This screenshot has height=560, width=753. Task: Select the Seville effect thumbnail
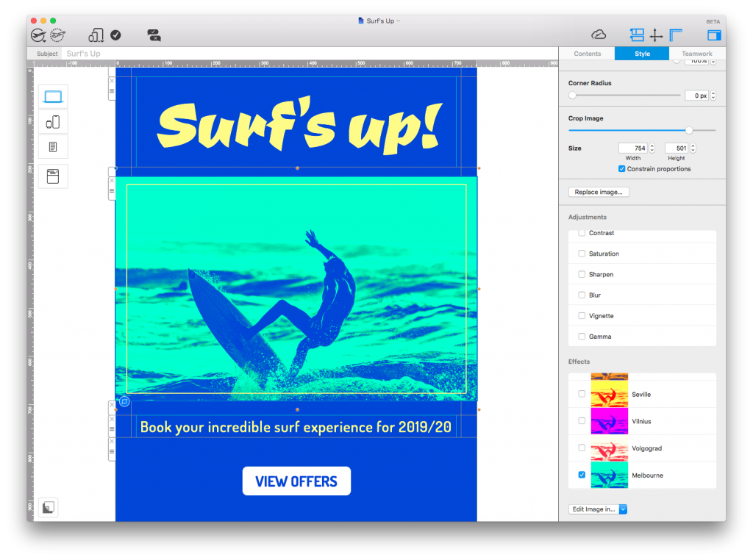pos(609,394)
